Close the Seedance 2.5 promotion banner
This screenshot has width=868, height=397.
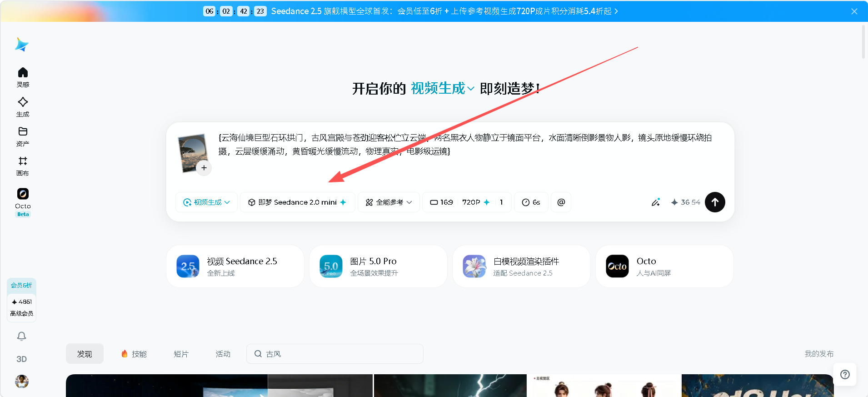[854, 11]
